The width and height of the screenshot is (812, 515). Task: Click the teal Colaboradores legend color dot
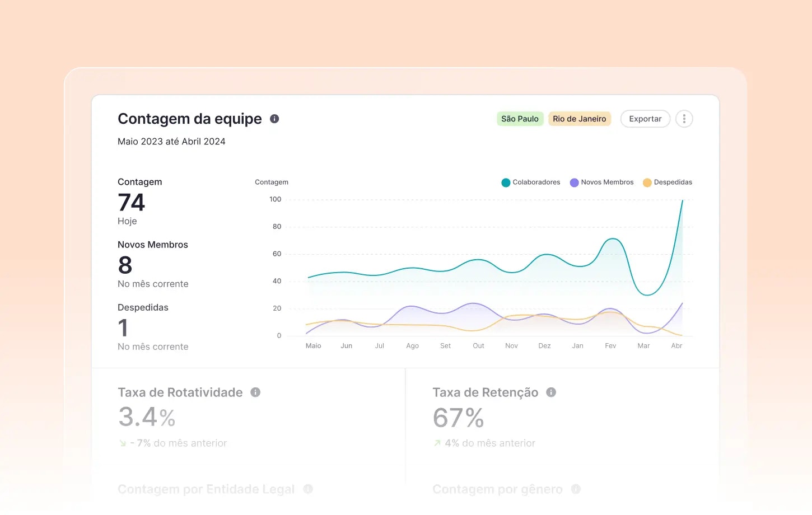[506, 182]
